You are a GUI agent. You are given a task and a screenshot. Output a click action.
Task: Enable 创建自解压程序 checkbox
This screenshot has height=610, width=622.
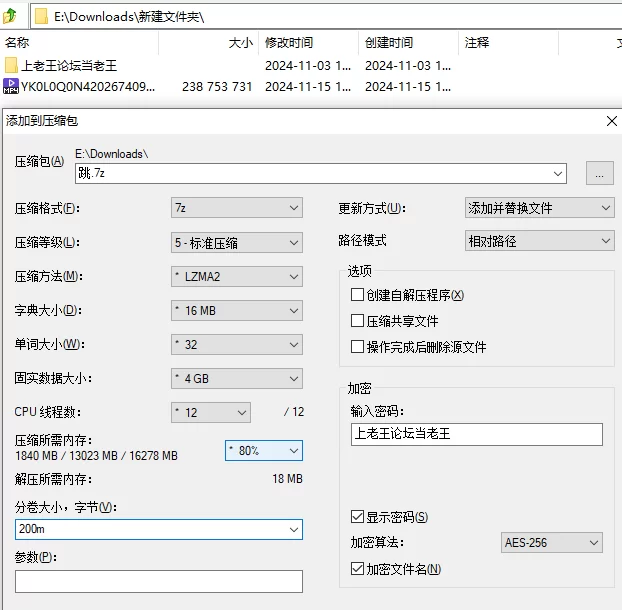tap(357, 295)
